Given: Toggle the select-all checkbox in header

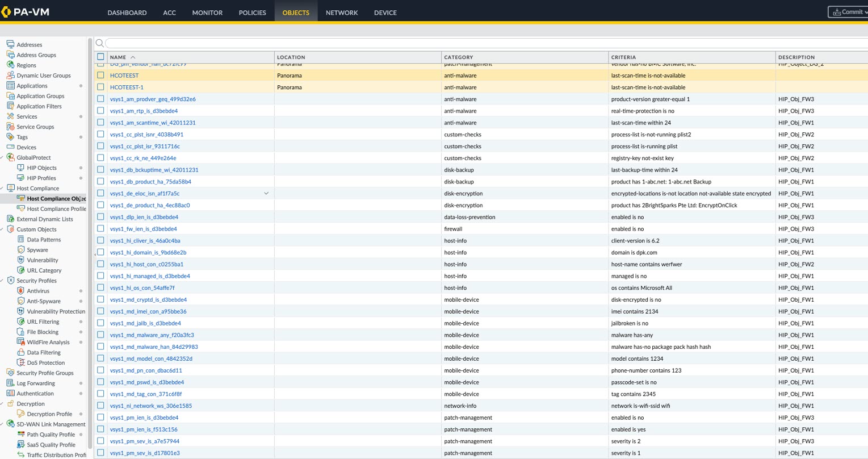Looking at the screenshot, I should point(100,57).
